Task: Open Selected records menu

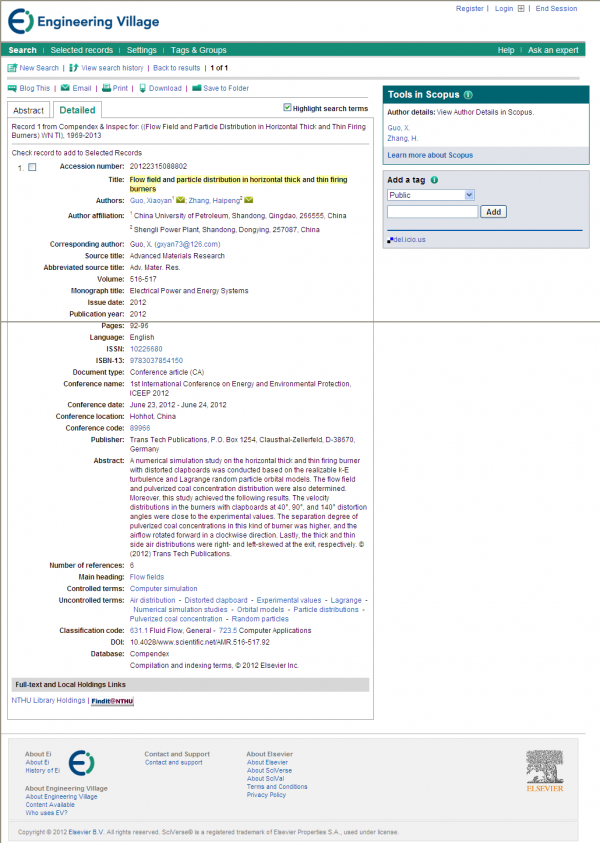Action: [x=82, y=50]
